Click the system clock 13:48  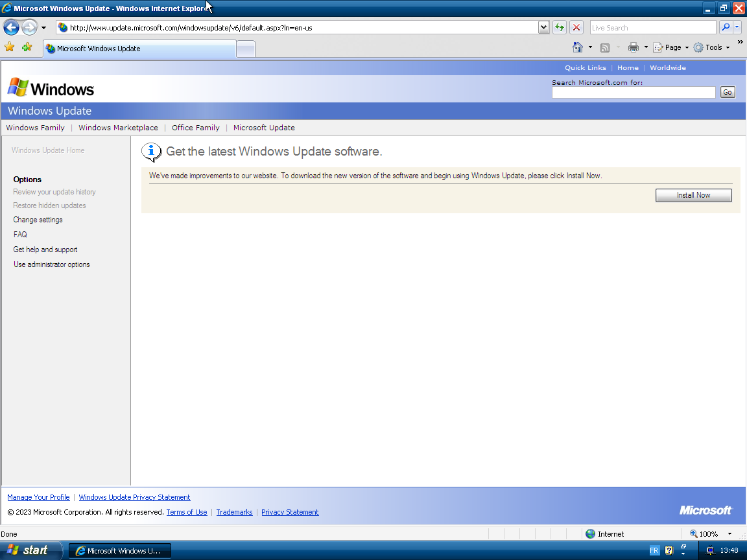[729, 550]
